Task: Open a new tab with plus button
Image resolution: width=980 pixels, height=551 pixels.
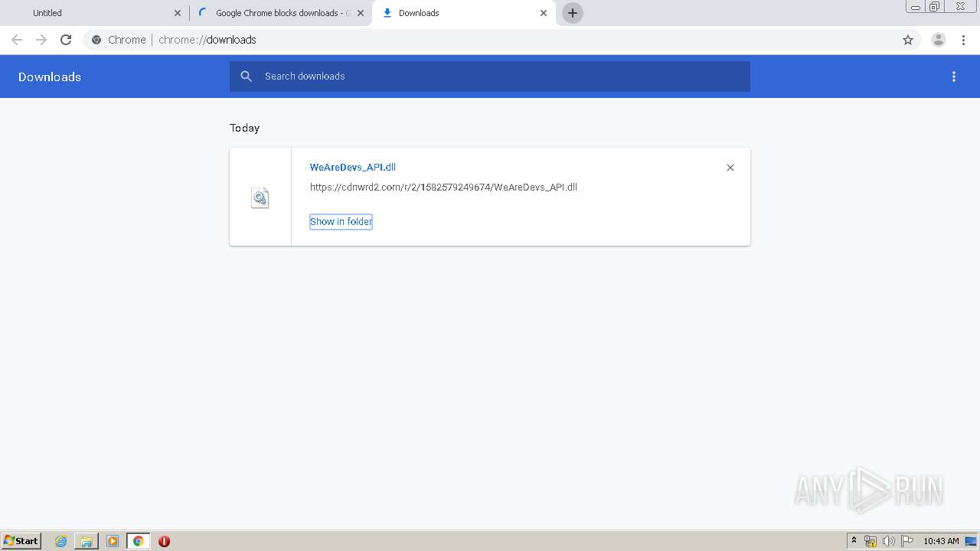Action: (x=573, y=13)
